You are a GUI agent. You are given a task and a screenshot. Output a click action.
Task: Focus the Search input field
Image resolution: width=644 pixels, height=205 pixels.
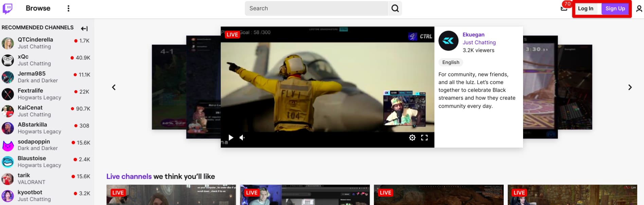pos(317,8)
